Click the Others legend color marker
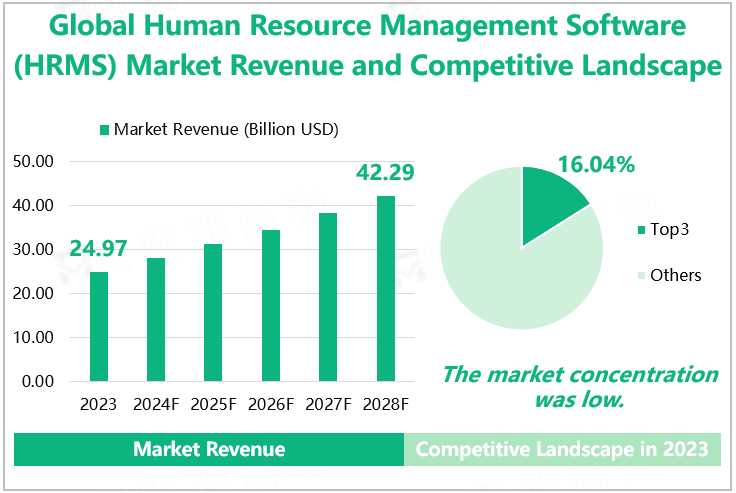Screen dimensions: 736x493 coord(640,276)
